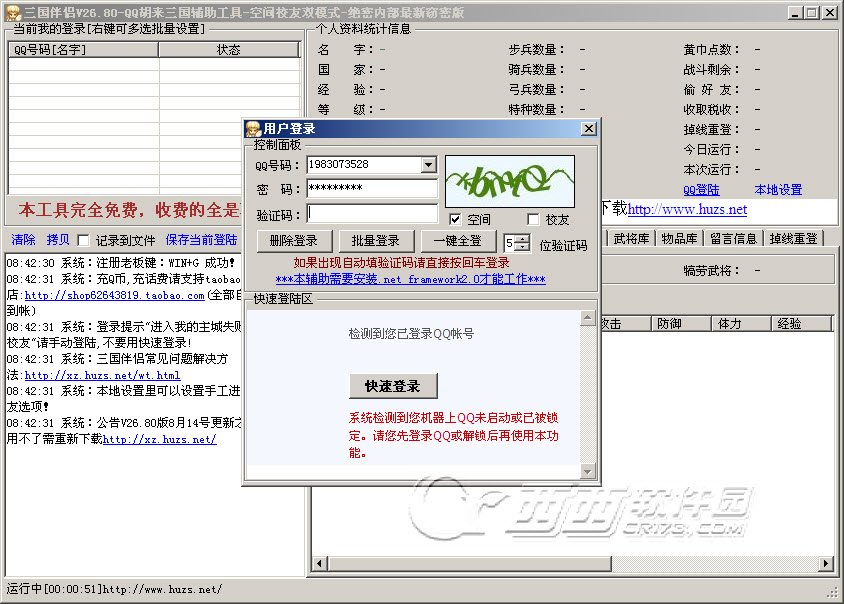Click the 批量登录 button
This screenshot has width=844, height=604.
pyautogui.click(x=376, y=241)
